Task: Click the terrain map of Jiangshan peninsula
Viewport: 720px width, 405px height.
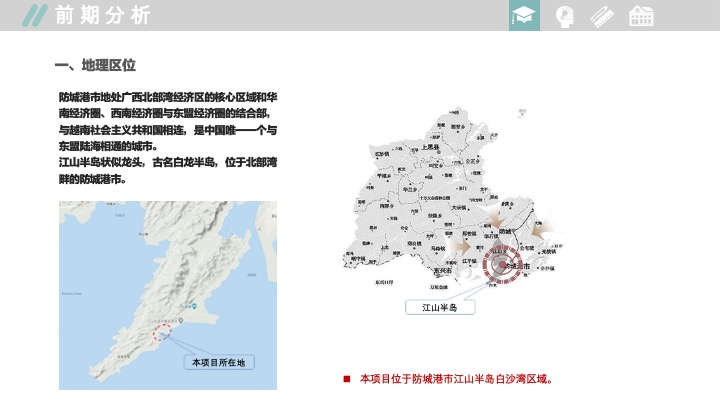Action: coord(168,295)
